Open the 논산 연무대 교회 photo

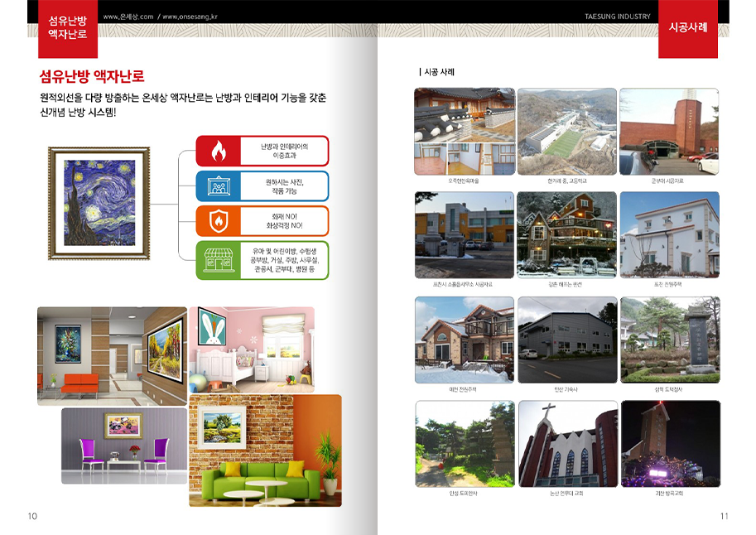pos(567,444)
